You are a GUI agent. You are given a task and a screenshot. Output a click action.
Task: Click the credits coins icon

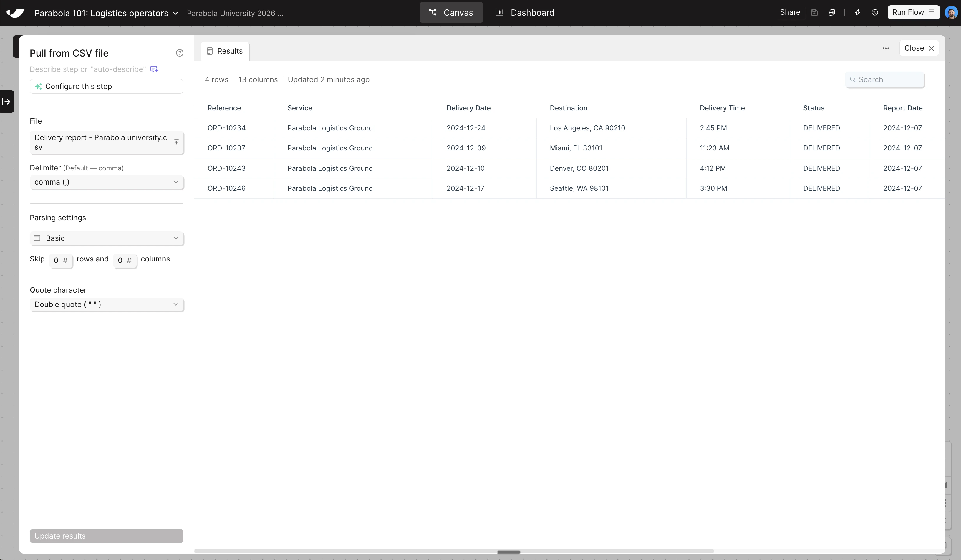832,13
